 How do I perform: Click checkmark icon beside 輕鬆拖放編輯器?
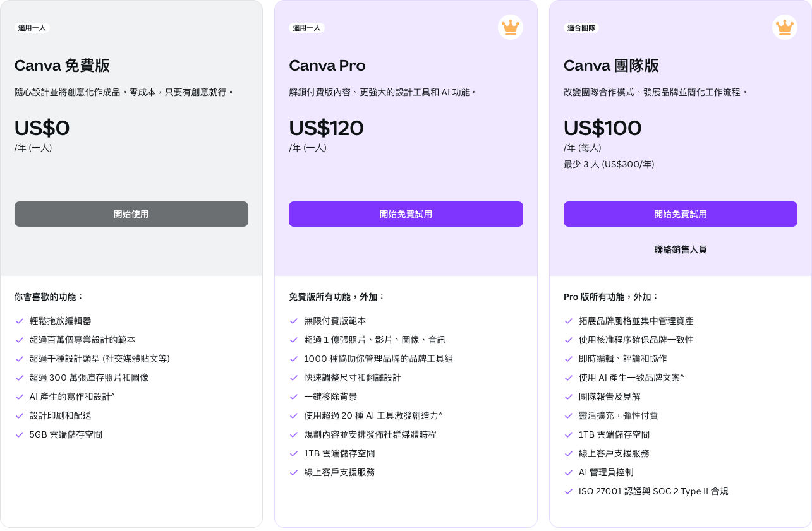20,321
